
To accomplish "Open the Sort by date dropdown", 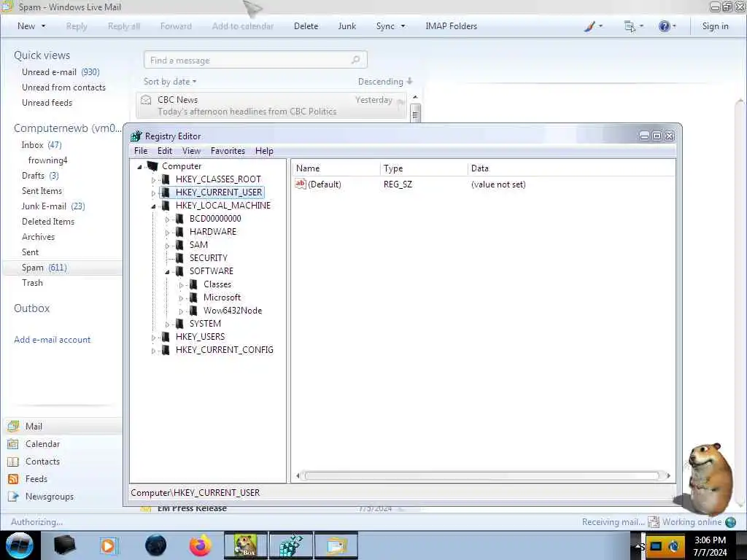I will (x=170, y=82).
